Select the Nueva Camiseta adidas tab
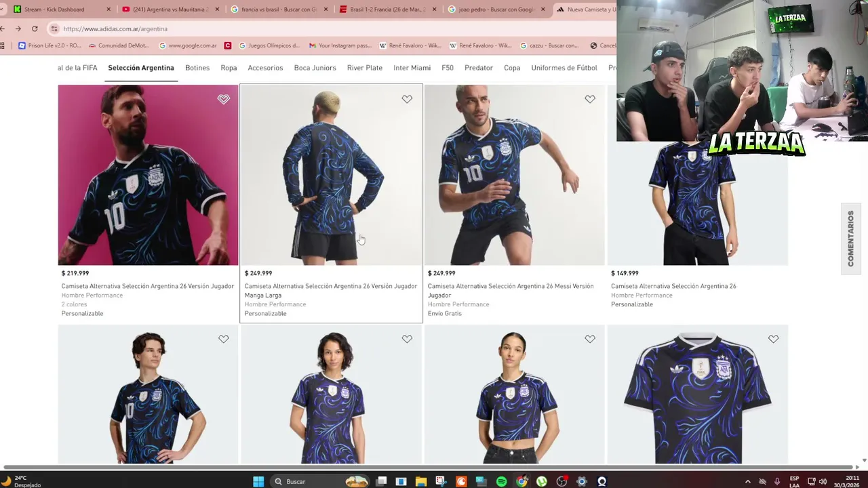The height and width of the screenshot is (488, 868). [x=586, y=9]
